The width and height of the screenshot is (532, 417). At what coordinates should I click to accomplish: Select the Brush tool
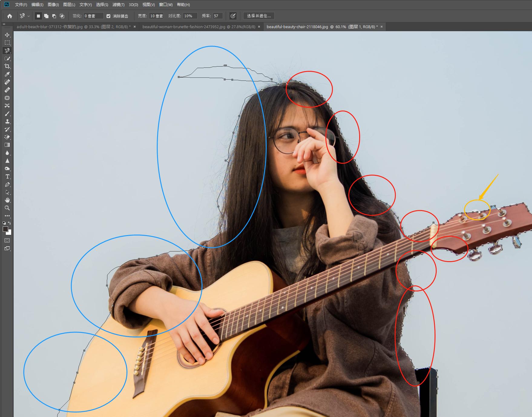(x=7, y=113)
